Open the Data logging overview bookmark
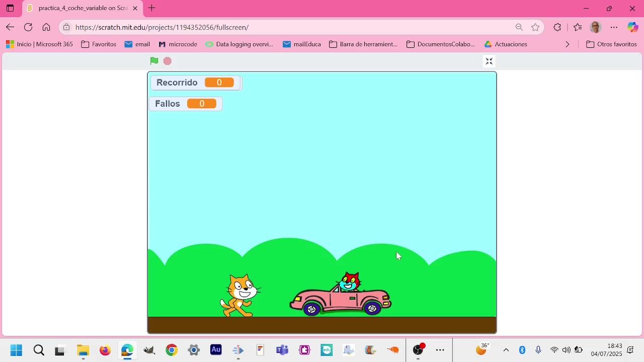The image size is (644, 362). pos(239,44)
